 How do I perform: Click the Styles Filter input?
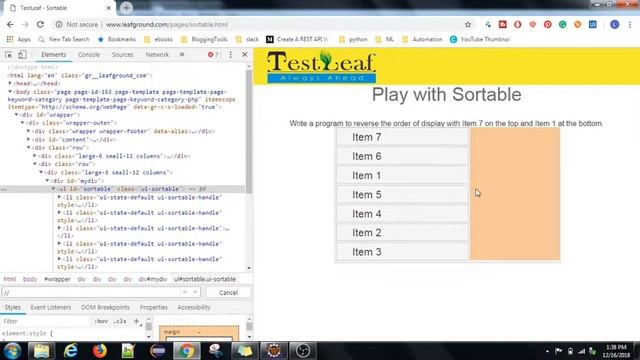[45, 322]
